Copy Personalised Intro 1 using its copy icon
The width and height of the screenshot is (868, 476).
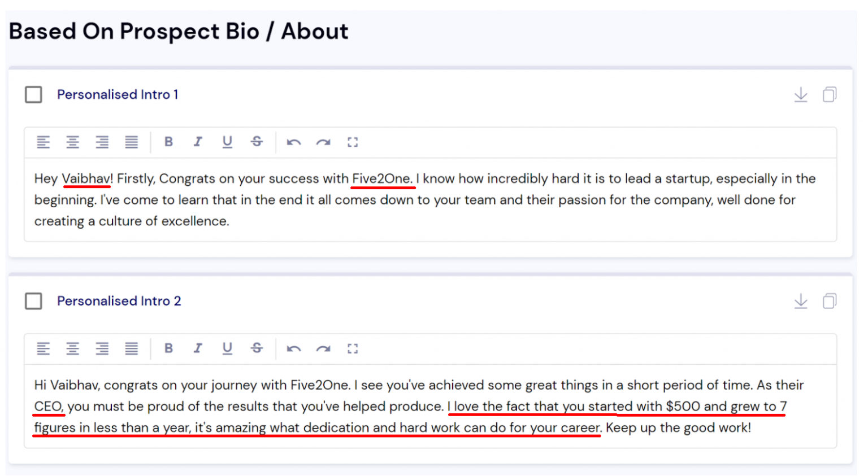[x=830, y=94]
